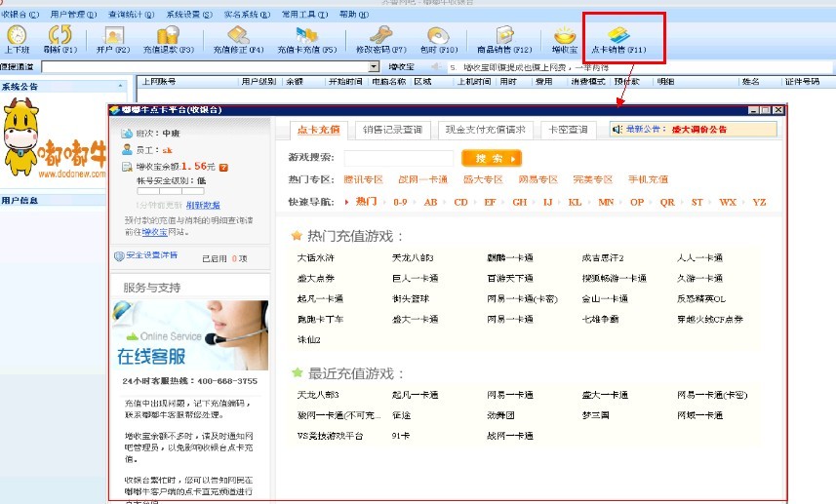Click the orange 搜索 button
836x504 pixels.
click(492, 158)
